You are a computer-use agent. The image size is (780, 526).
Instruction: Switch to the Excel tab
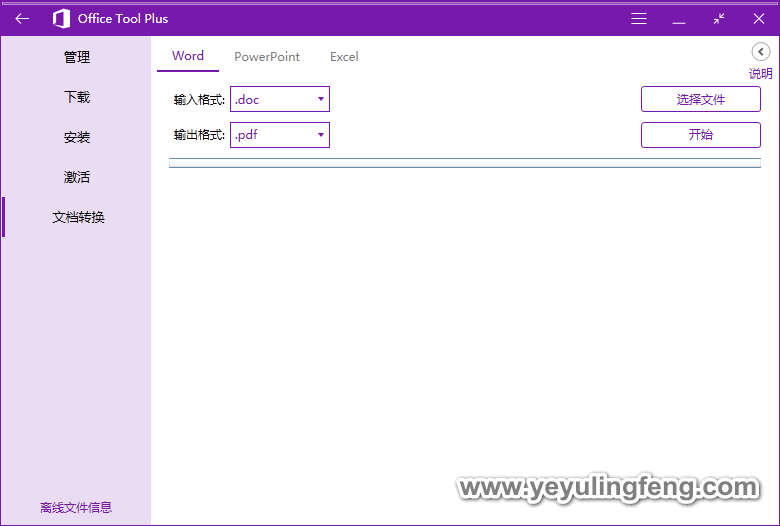pyautogui.click(x=344, y=57)
